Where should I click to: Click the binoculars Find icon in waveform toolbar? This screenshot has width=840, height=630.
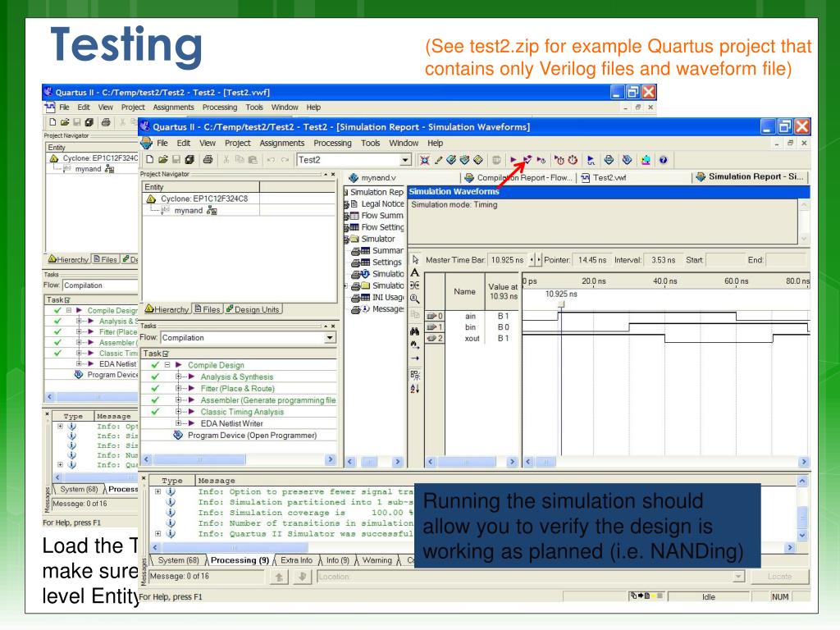coord(415,331)
